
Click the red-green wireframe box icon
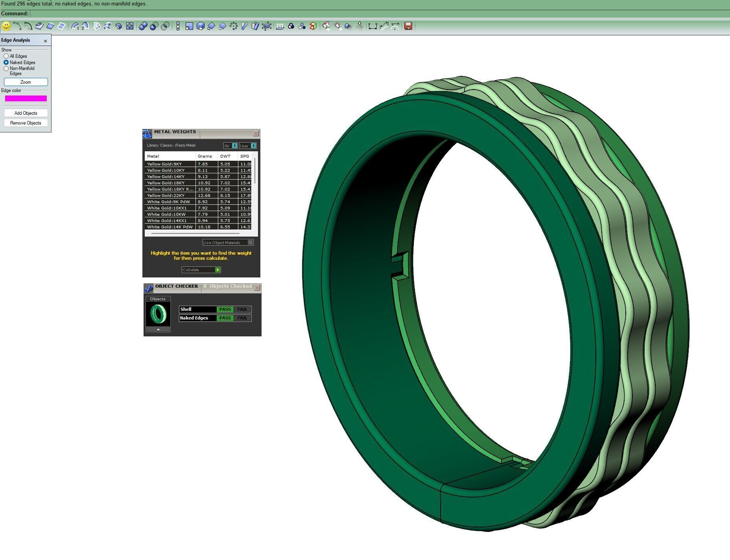[313, 26]
